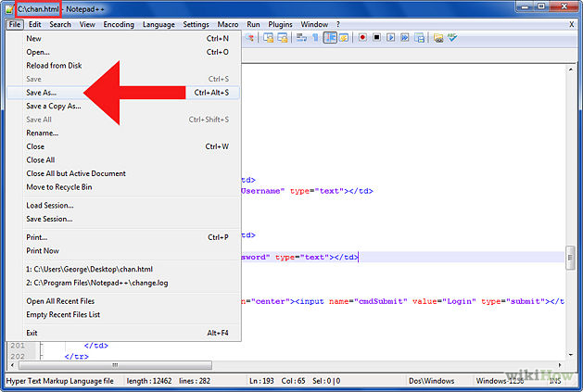Choose New from File menu
The image size is (583, 392).
click(123, 38)
